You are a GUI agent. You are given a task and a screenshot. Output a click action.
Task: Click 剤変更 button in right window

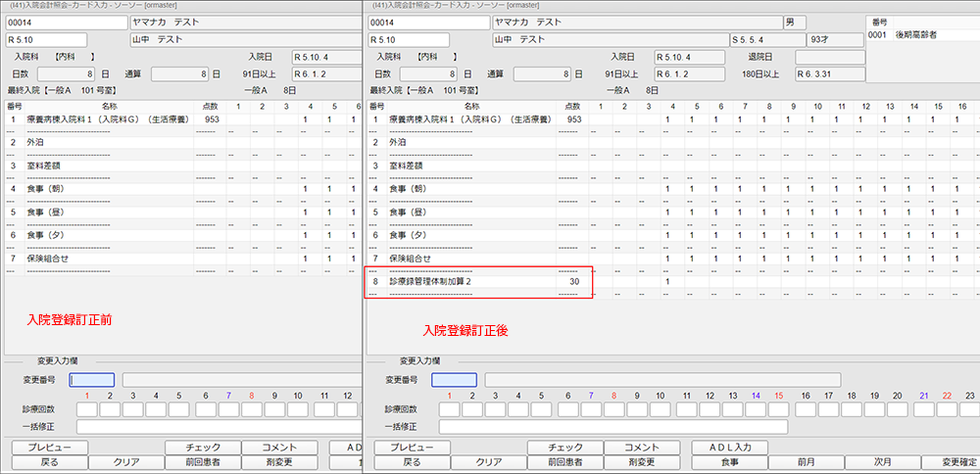pos(641,461)
